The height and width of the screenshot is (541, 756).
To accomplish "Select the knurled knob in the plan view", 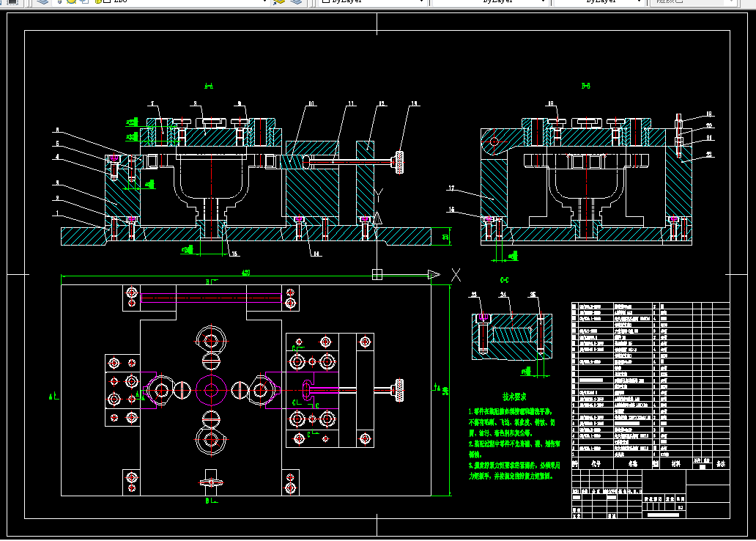I will click(x=399, y=390).
